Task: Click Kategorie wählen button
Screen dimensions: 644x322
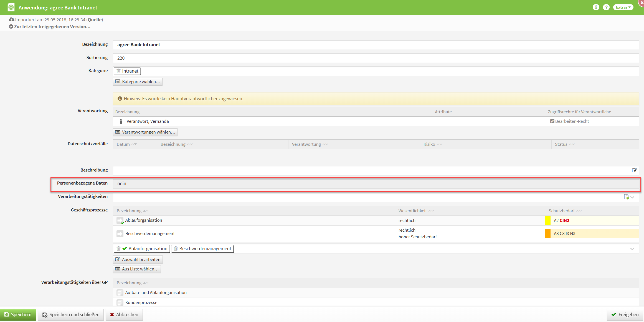Action: (138, 81)
